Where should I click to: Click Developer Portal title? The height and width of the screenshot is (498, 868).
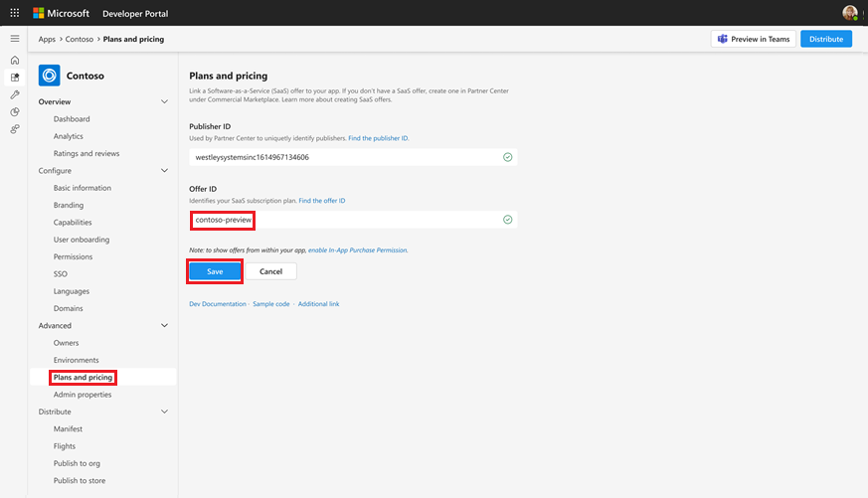135,13
